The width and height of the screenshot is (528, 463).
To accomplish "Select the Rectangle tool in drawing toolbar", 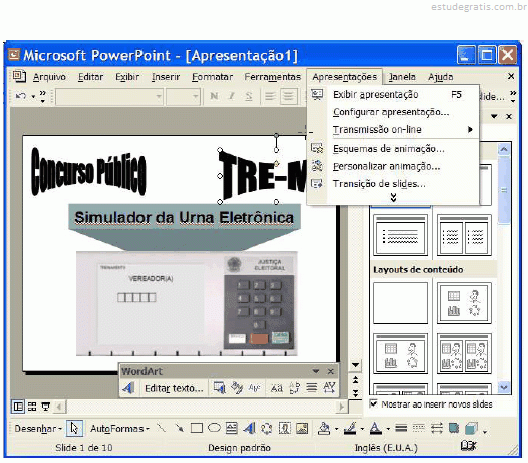I will click(197, 428).
